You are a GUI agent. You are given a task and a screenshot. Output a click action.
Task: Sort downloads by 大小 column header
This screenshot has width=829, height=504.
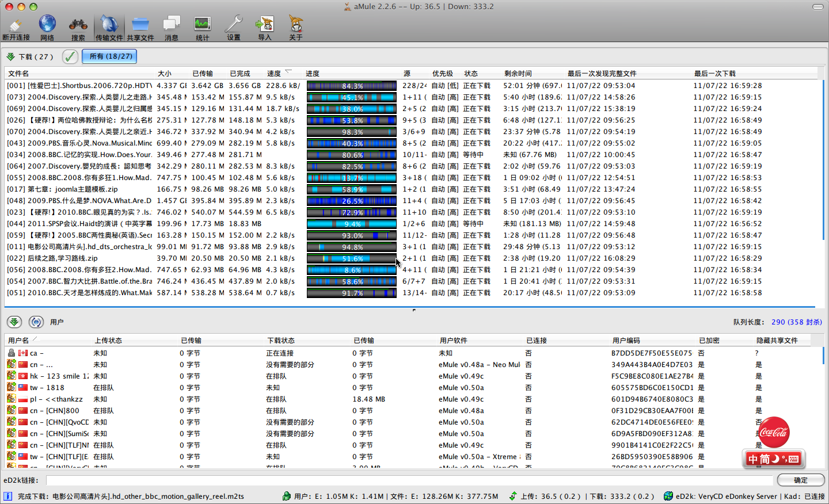[x=173, y=74]
